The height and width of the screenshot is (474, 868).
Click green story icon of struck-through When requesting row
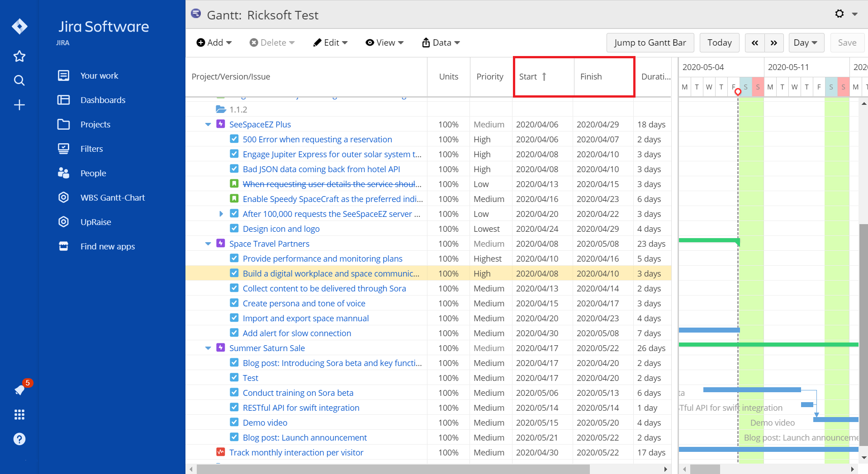click(x=234, y=183)
